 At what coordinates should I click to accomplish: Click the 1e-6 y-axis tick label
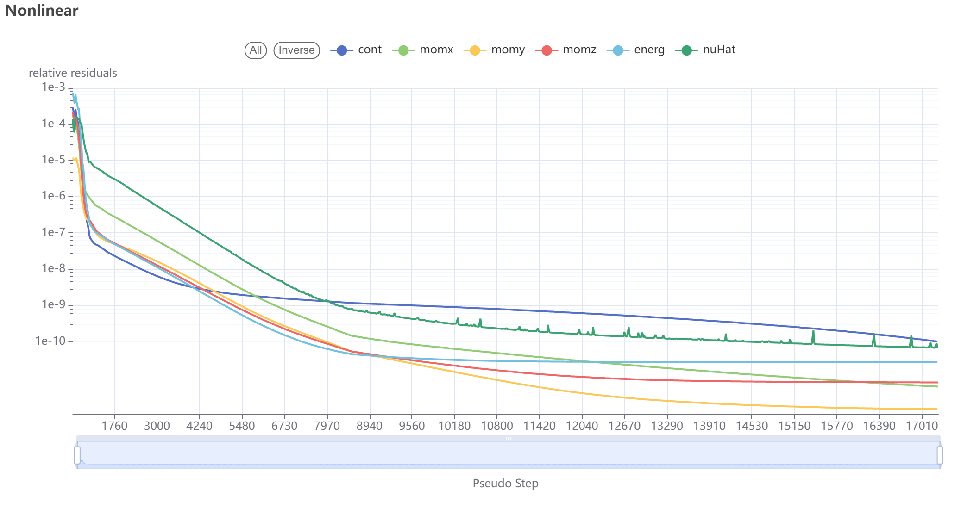tap(53, 196)
